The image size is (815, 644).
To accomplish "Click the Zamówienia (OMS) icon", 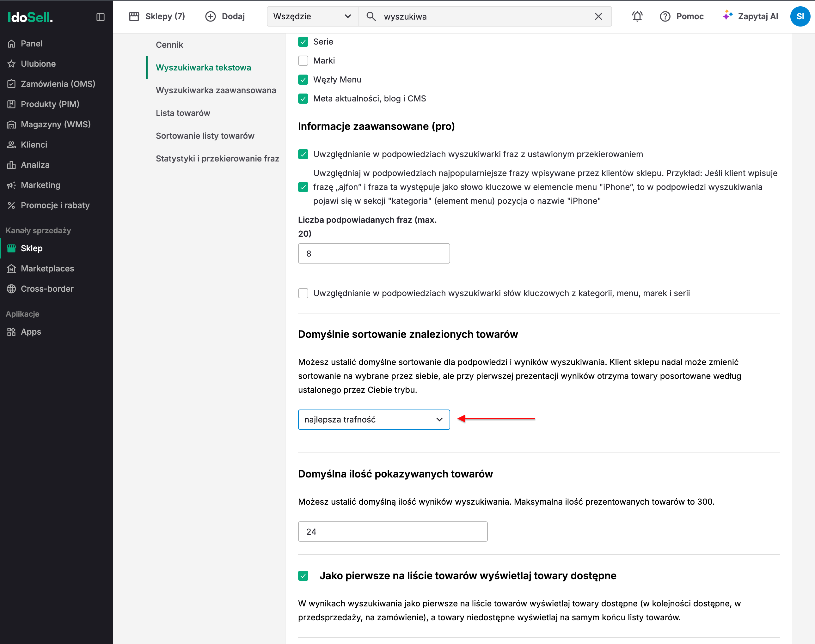I will pos(11,84).
